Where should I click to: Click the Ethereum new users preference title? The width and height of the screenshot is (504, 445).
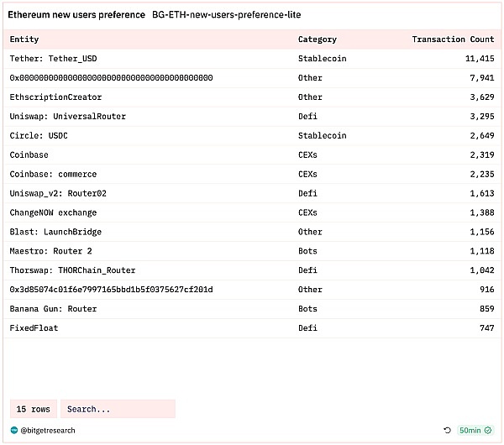[x=76, y=15]
